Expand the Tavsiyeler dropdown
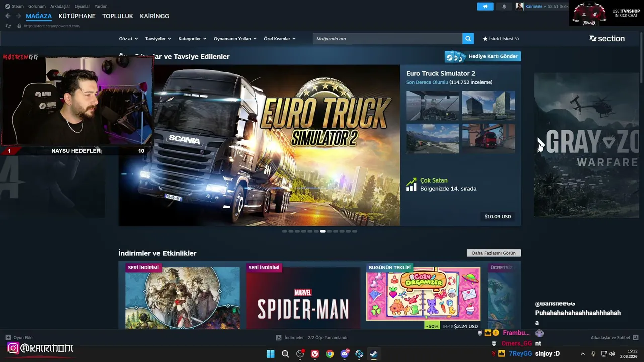The width and height of the screenshot is (644, 362). click(158, 39)
